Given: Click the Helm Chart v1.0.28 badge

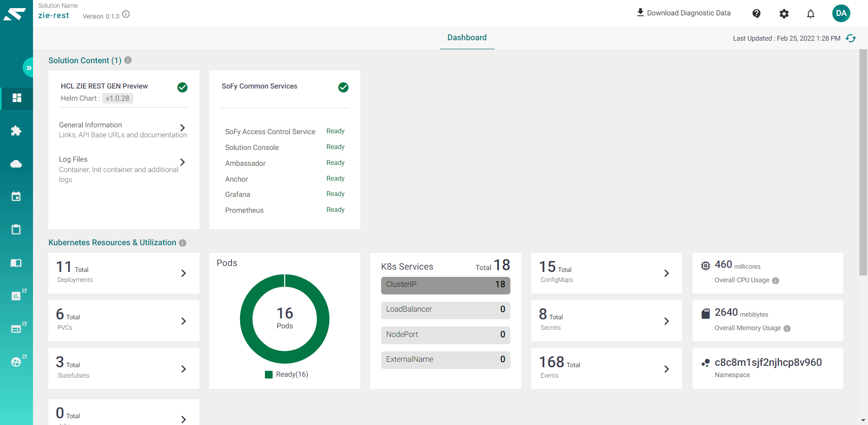Looking at the screenshot, I should tap(118, 98).
